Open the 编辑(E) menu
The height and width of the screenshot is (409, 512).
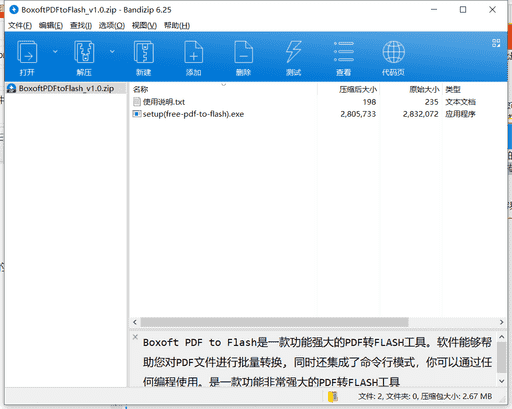pos(51,25)
